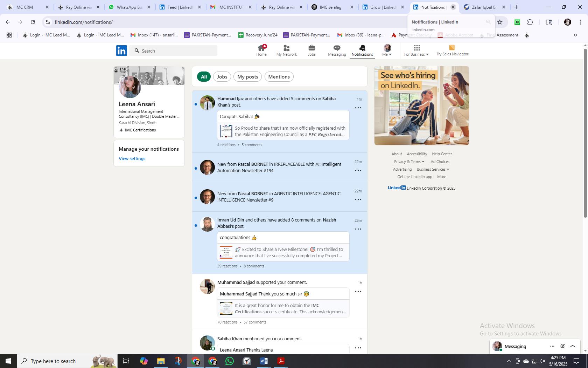Open Jobs briefcase icon in navbar

tap(311, 50)
